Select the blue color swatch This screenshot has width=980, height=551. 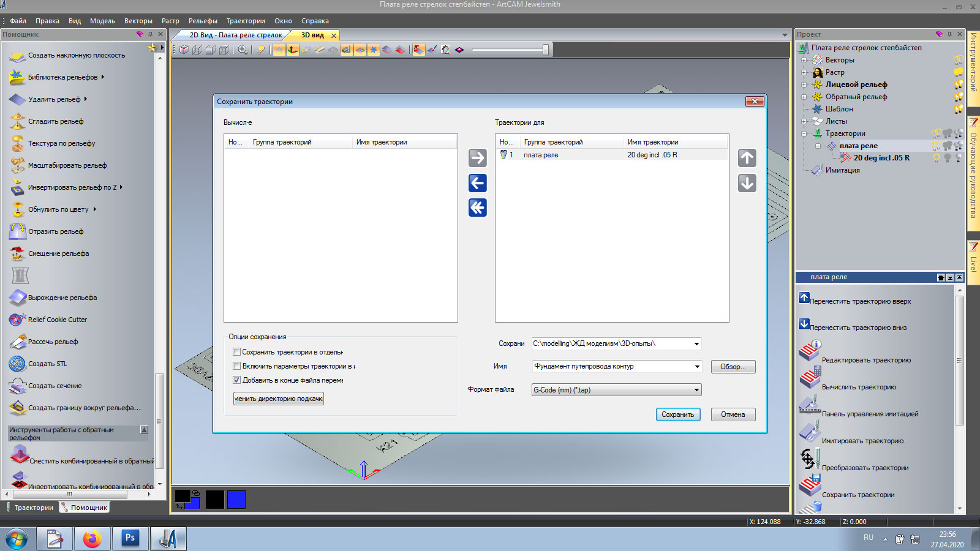[x=236, y=500]
